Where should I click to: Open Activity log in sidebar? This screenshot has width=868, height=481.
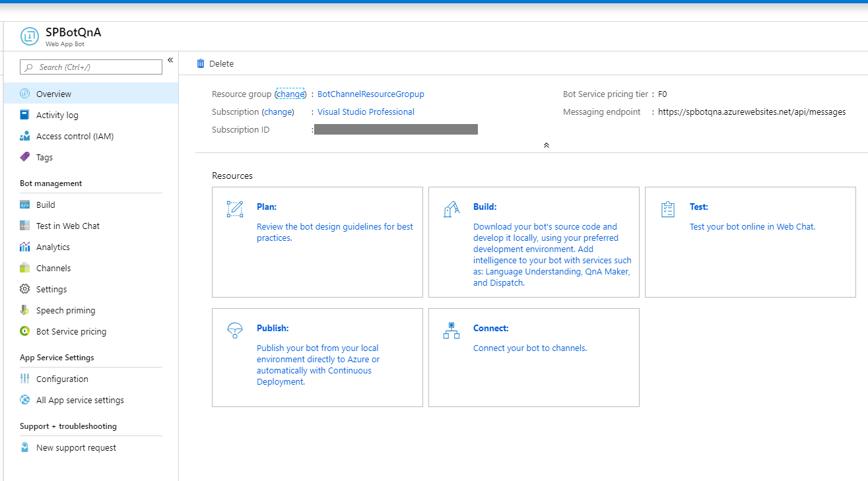pos(90,115)
